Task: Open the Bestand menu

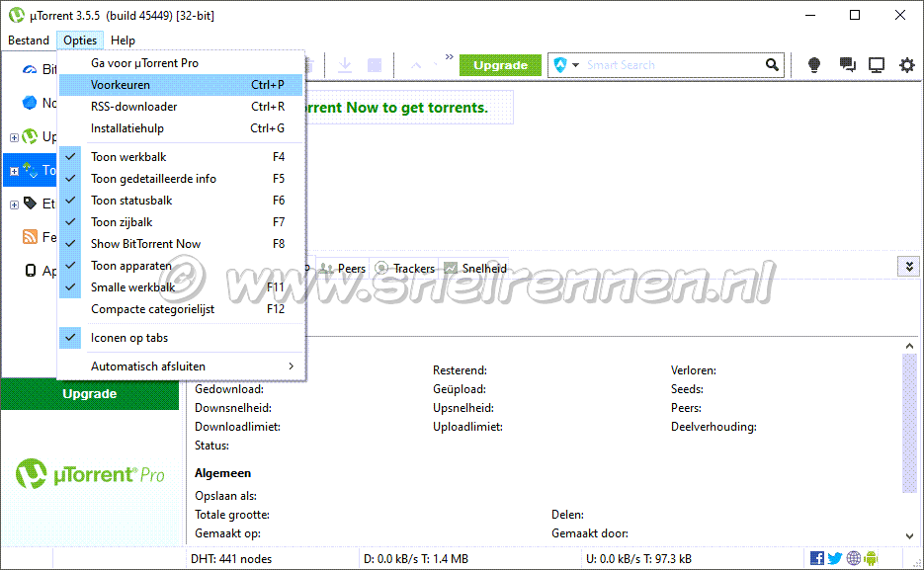Action: tap(29, 41)
